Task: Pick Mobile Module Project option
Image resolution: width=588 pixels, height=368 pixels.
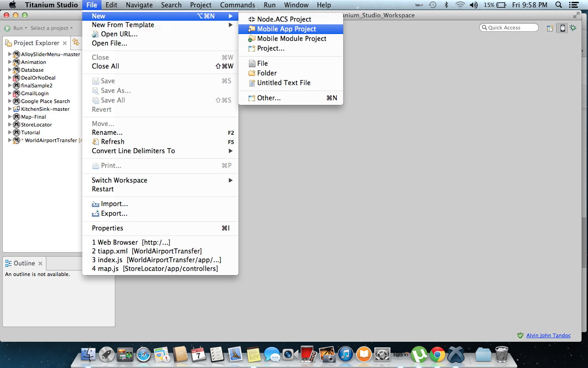Action: coord(290,39)
